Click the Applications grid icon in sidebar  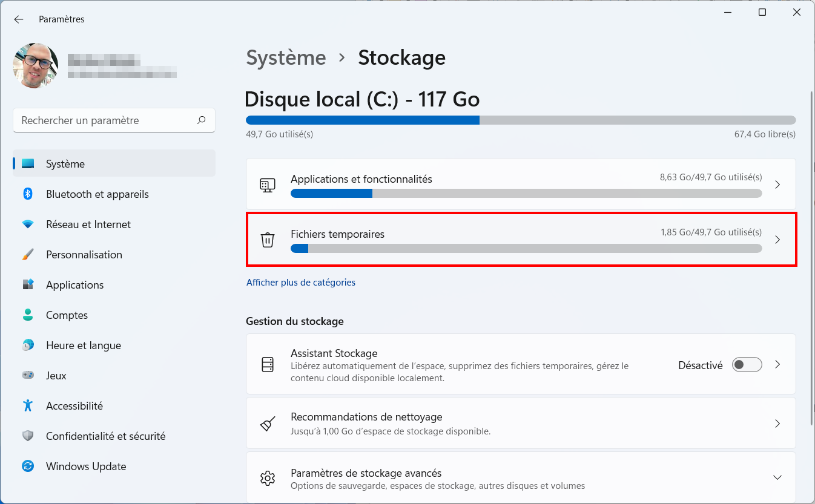(x=28, y=284)
